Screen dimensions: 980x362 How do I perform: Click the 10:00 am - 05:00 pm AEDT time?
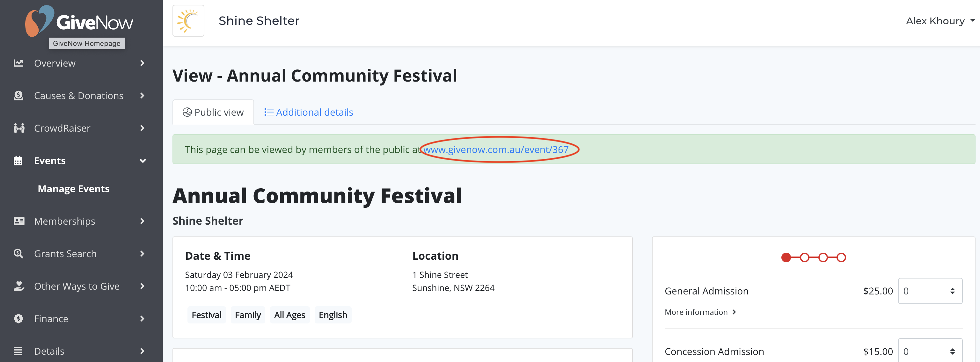pos(238,288)
